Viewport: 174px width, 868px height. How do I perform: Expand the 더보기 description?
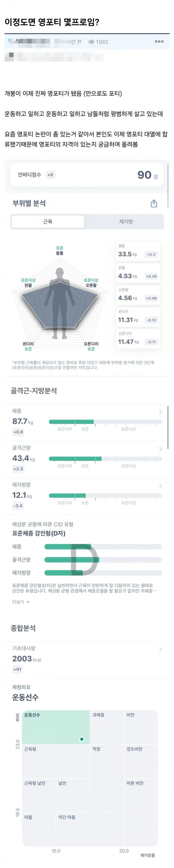[x=21, y=602]
